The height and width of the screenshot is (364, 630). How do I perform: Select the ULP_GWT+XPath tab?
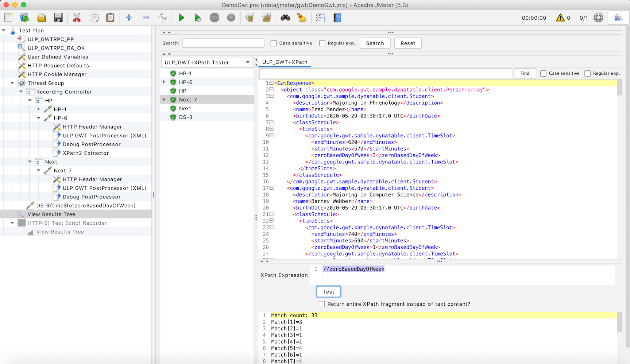point(285,62)
